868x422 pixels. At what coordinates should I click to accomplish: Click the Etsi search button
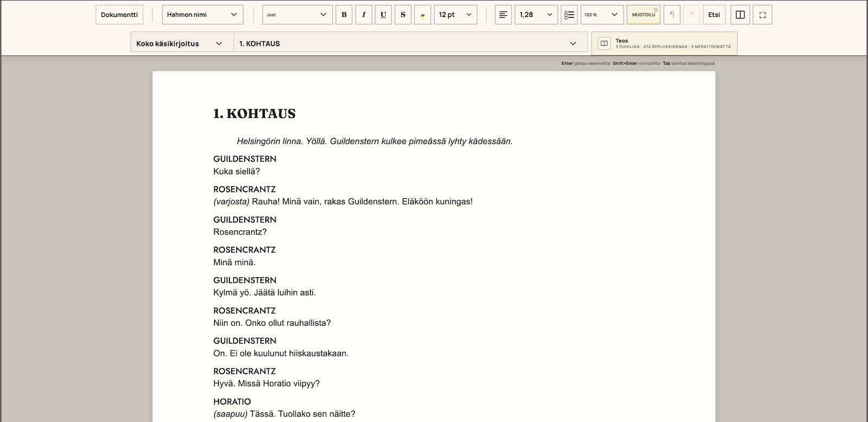tap(714, 15)
